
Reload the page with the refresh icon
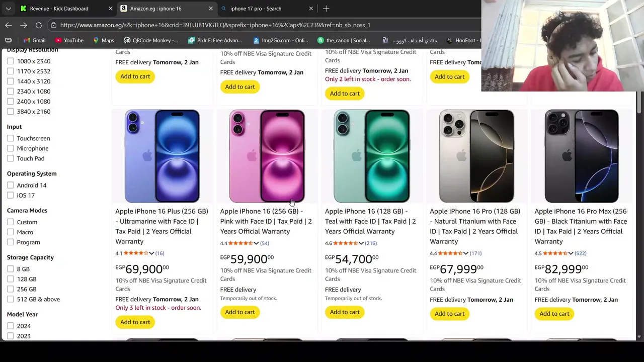tap(39, 25)
